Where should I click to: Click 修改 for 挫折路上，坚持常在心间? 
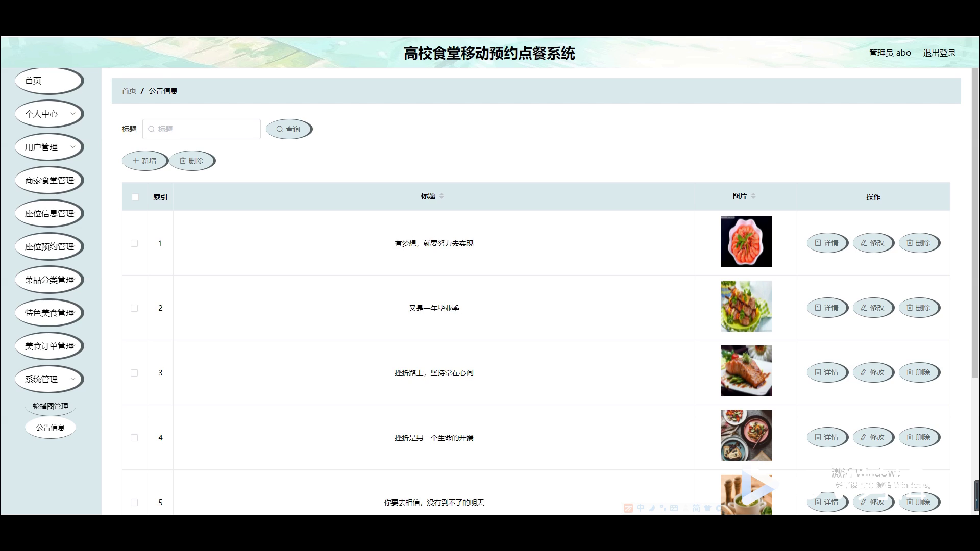(873, 372)
